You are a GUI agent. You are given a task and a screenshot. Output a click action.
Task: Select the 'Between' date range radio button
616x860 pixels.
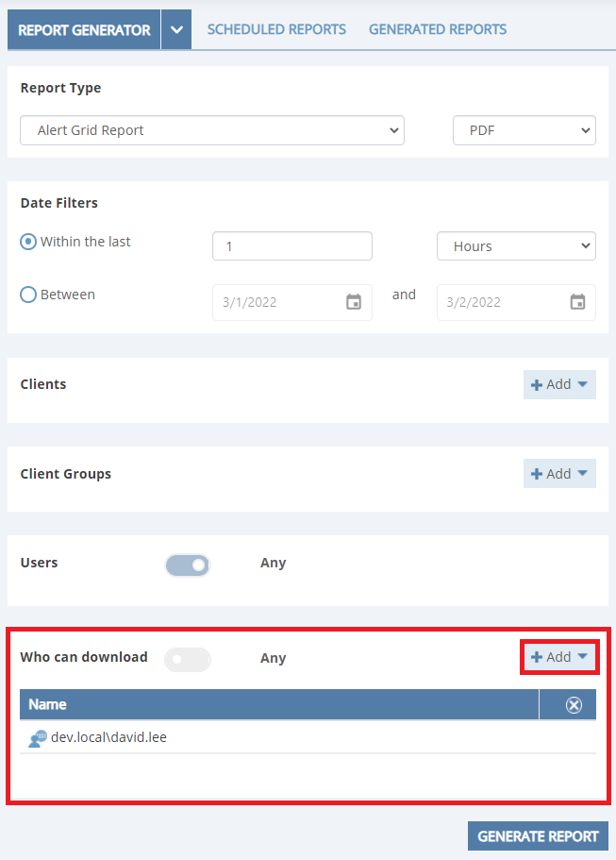click(x=28, y=295)
